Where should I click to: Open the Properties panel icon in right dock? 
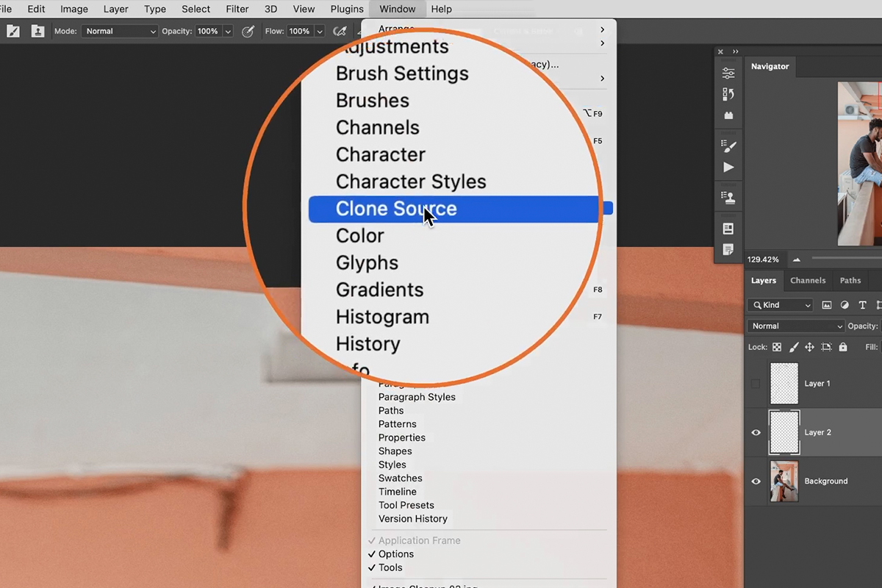728,229
